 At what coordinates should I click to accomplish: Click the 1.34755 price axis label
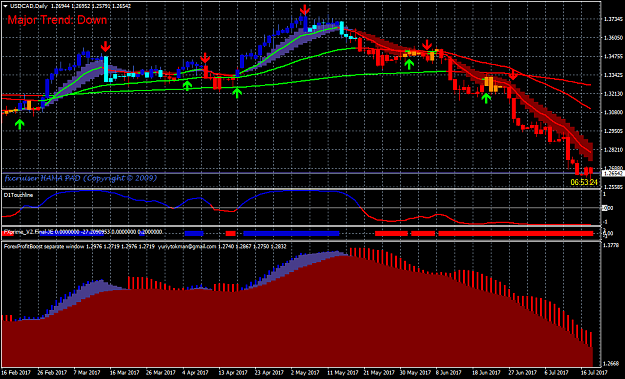tap(613, 57)
